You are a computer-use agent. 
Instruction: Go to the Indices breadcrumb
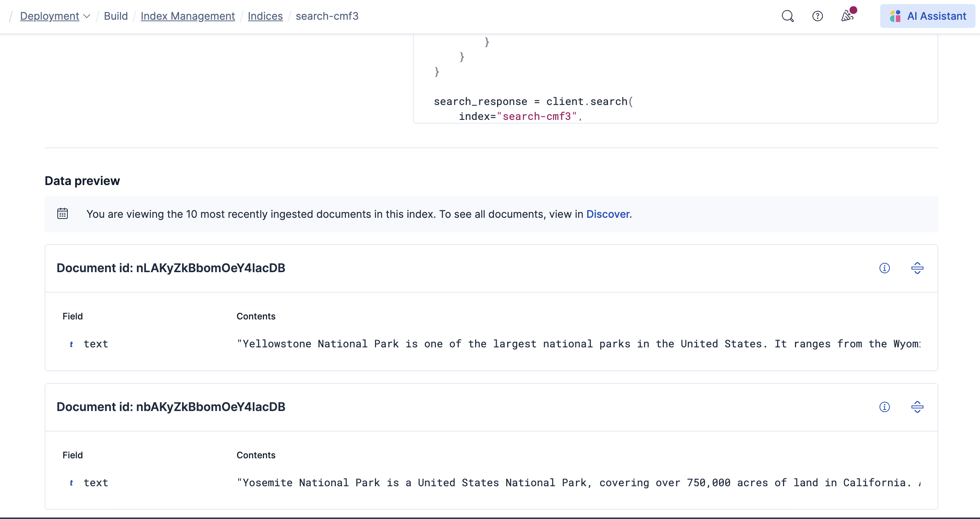[265, 16]
